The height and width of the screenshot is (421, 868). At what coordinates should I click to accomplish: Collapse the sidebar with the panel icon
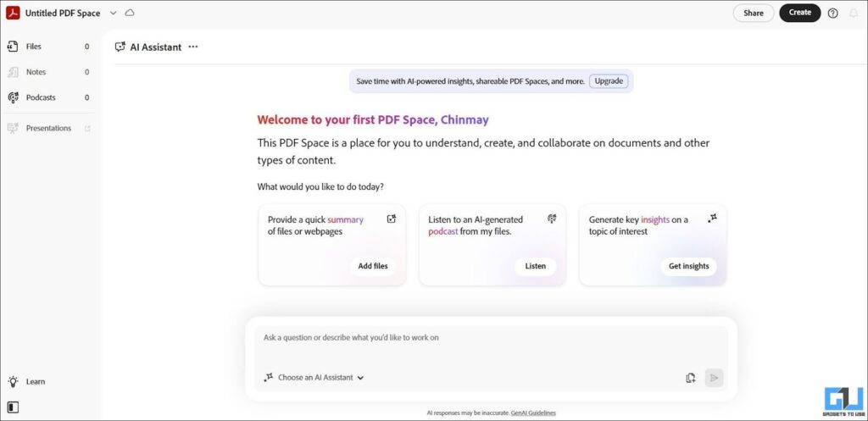13,407
